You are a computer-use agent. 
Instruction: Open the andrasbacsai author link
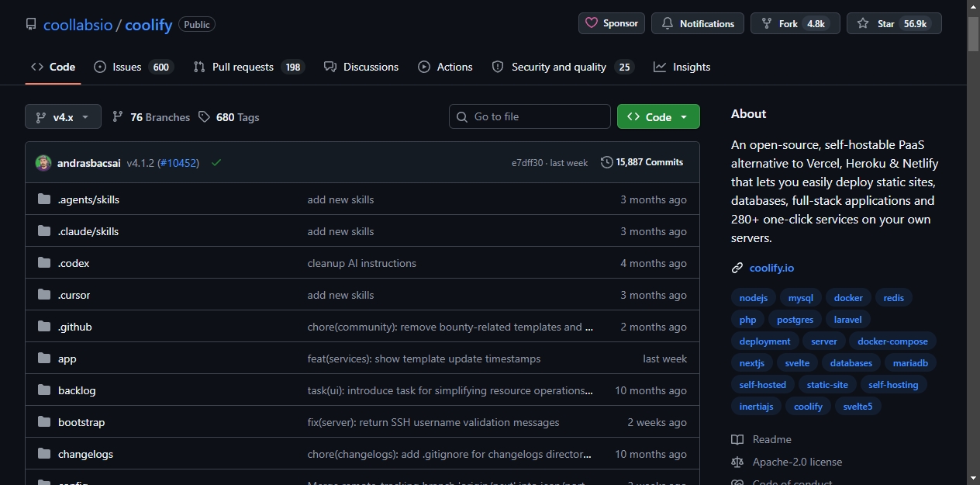coord(89,163)
